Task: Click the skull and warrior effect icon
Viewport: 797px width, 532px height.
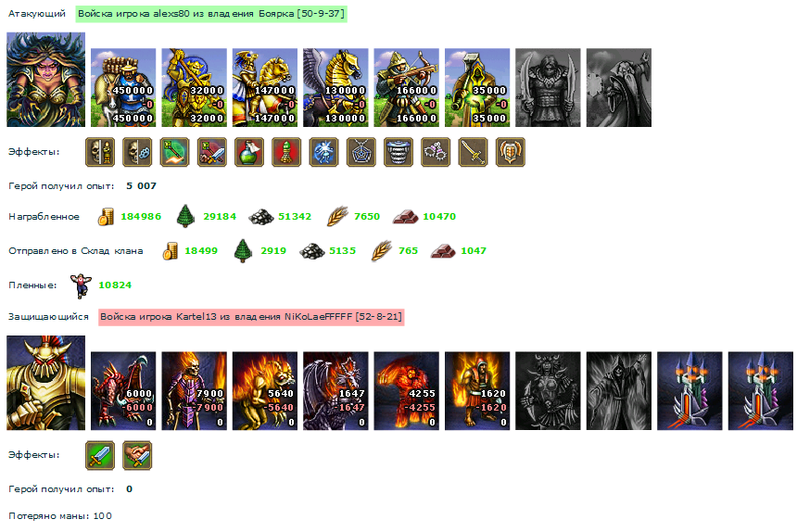Action: pyautogui.click(x=100, y=152)
